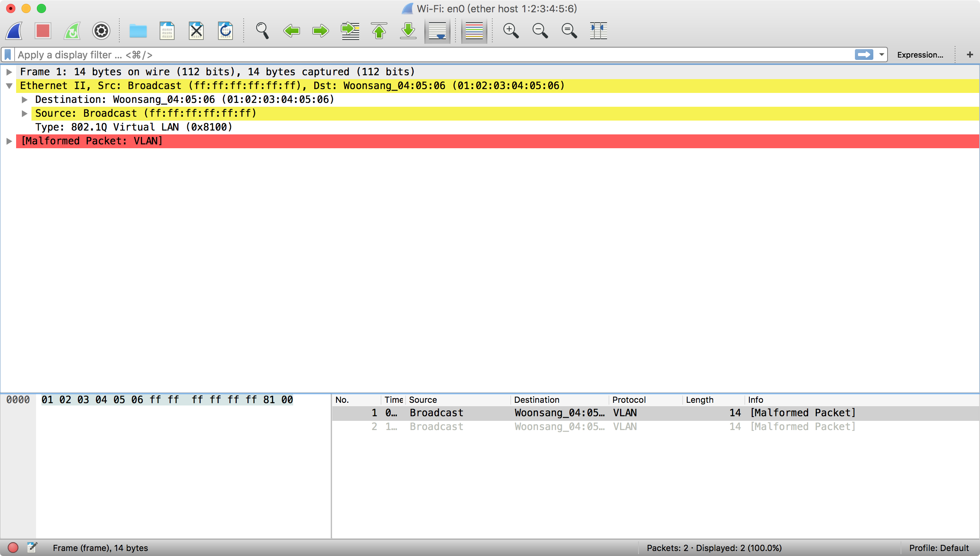The height and width of the screenshot is (556, 980).
Task: Open the display filter history dropdown arrow
Action: [x=881, y=55]
